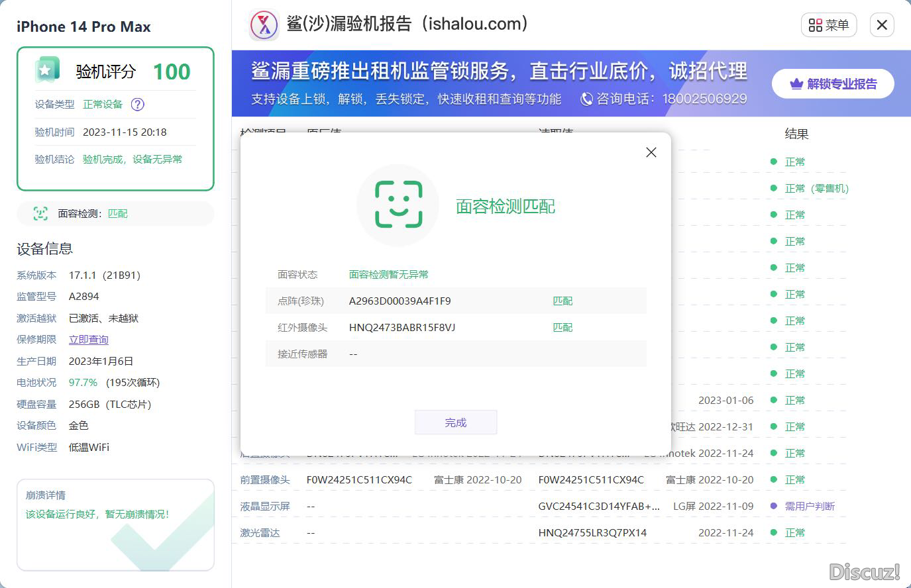This screenshot has height=588, width=911.
Task: Click the ishalou app logo icon
Action: point(264,25)
